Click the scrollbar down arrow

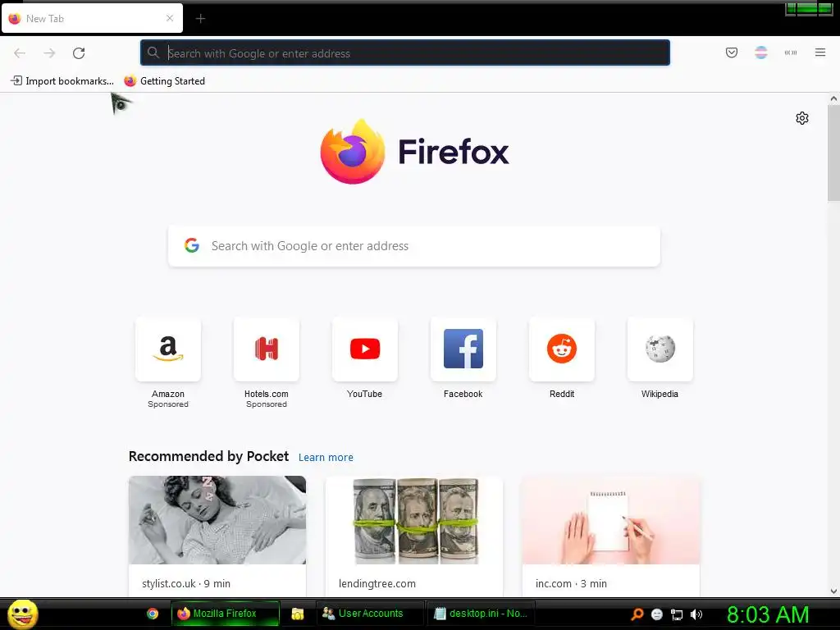coord(833,591)
